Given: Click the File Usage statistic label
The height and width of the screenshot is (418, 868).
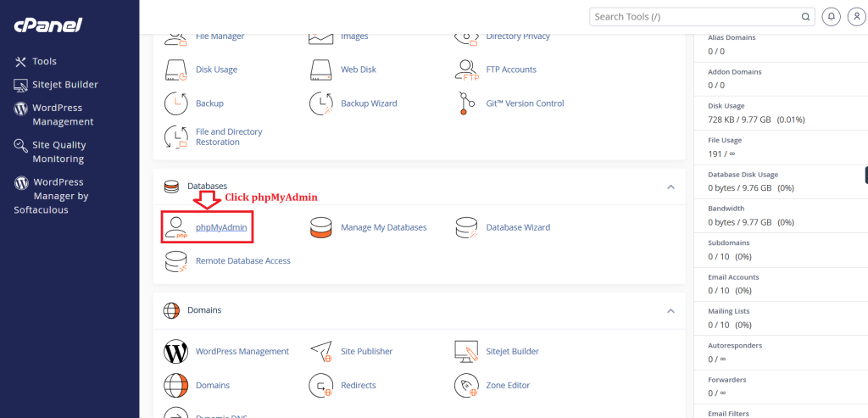Looking at the screenshot, I should point(725,141).
